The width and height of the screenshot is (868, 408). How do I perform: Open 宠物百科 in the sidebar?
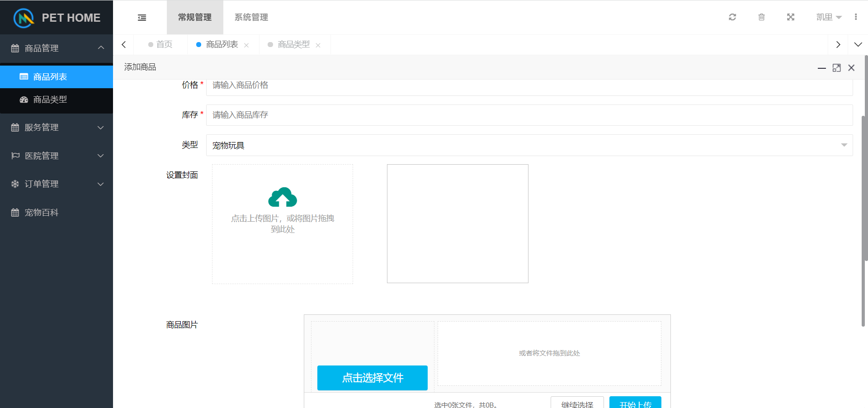(x=57, y=213)
